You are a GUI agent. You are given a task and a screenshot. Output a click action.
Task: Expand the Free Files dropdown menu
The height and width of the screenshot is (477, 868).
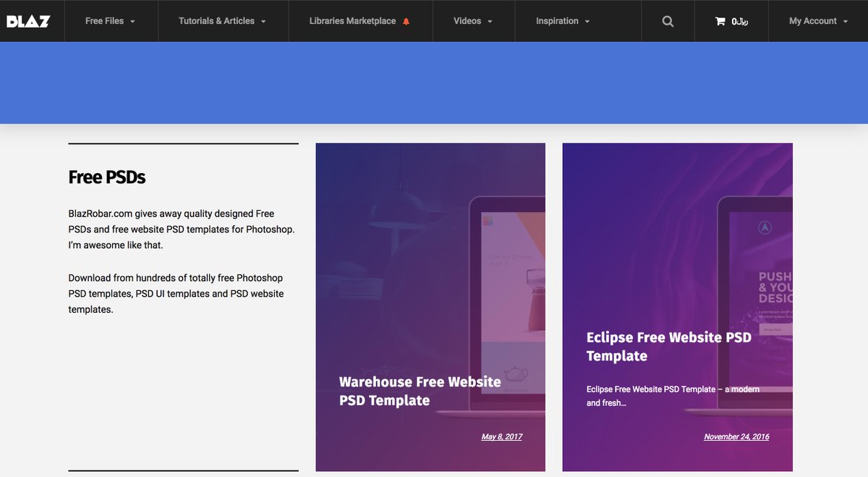(x=110, y=21)
